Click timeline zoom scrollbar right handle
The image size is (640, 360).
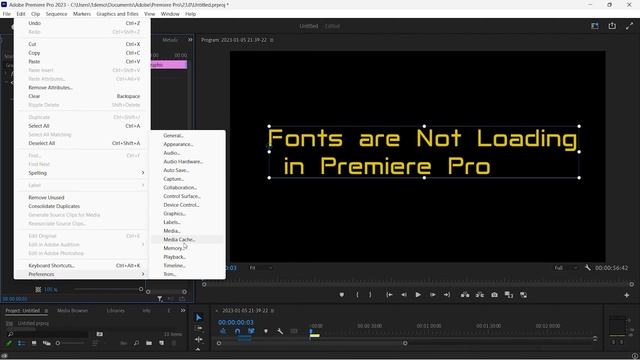click(x=405, y=343)
